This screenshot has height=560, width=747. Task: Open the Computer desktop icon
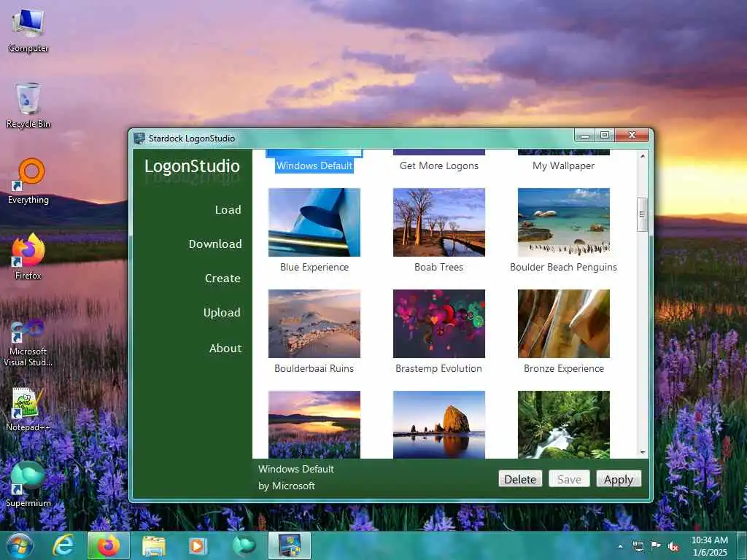pyautogui.click(x=28, y=30)
